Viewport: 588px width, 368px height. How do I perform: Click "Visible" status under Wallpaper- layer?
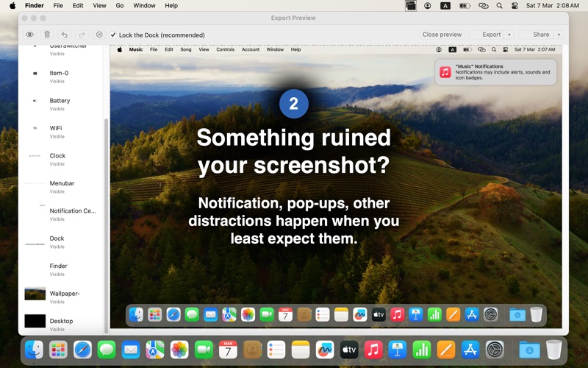57,302
